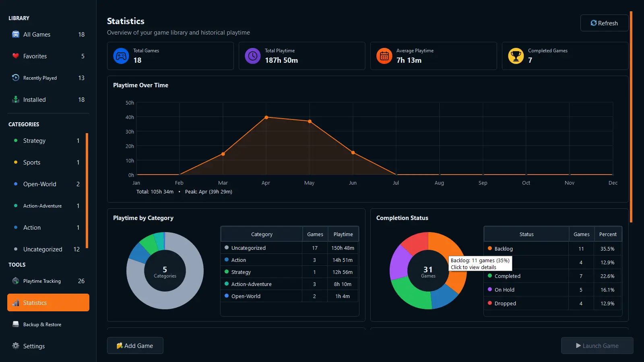Image resolution: width=644 pixels, height=362 pixels.
Task: Click the All Games controller icon
Action: [16, 34]
